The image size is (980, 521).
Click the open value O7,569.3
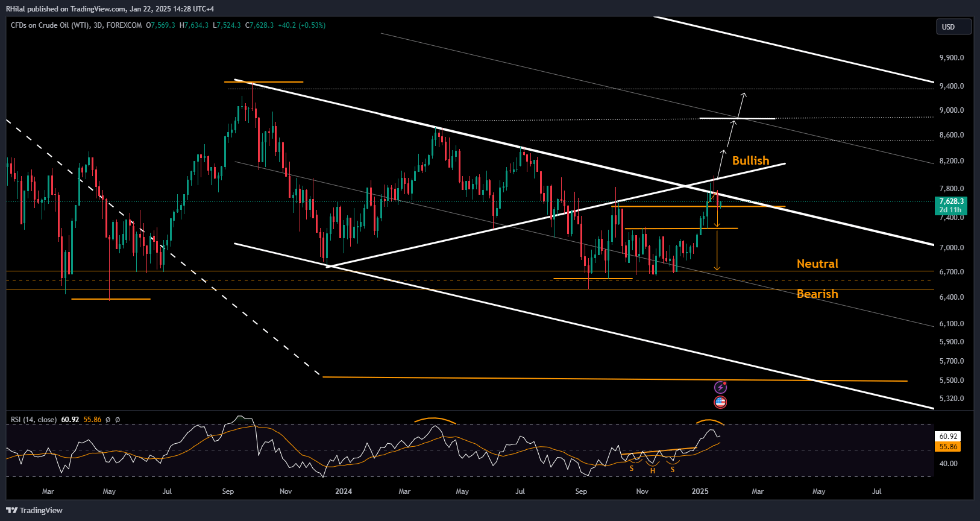click(x=160, y=25)
